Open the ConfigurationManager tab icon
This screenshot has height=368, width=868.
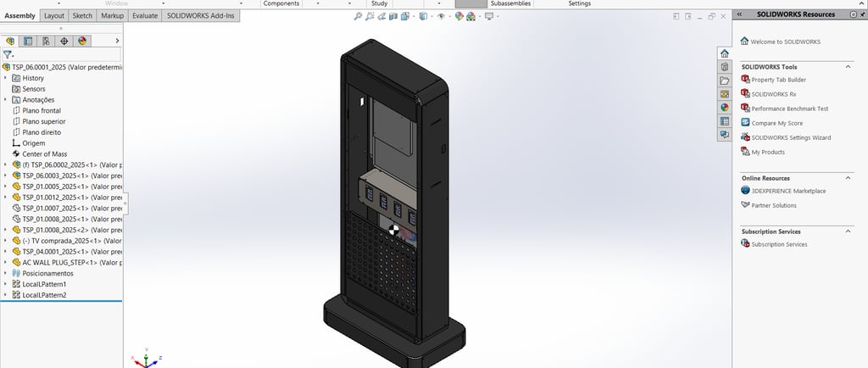pos(46,41)
